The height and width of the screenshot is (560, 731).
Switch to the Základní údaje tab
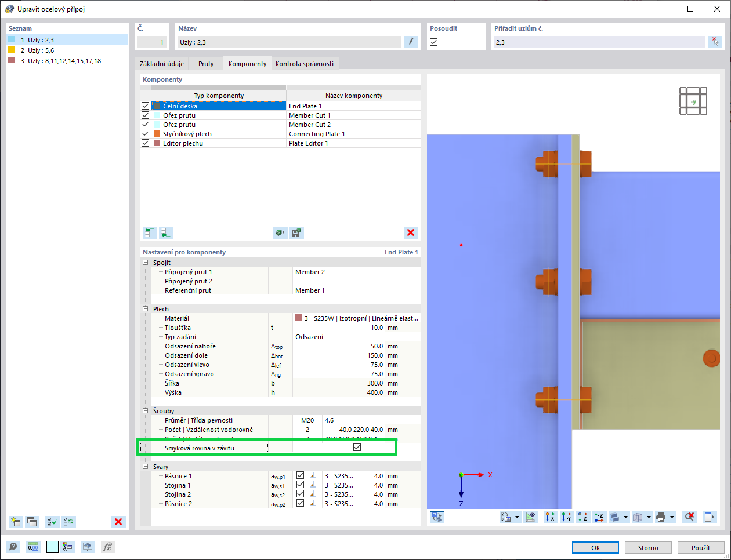(x=162, y=64)
